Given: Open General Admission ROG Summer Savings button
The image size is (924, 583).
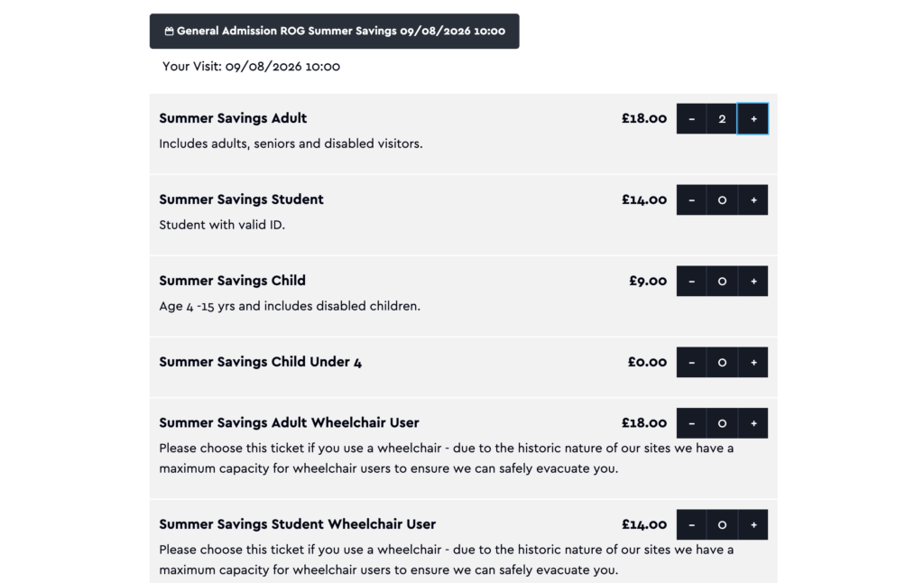Looking at the screenshot, I should tap(334, 32).
